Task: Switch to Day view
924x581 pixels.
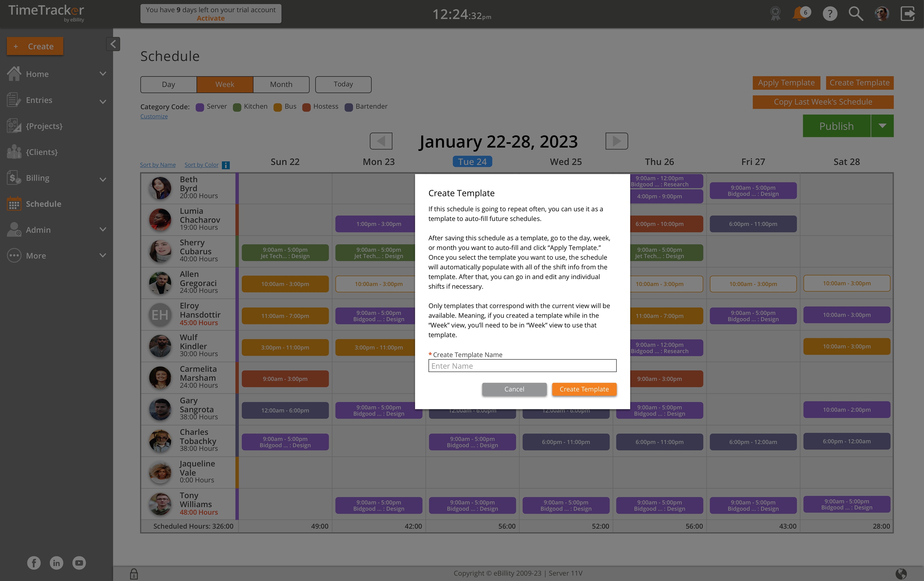Action: click(168, 84)
